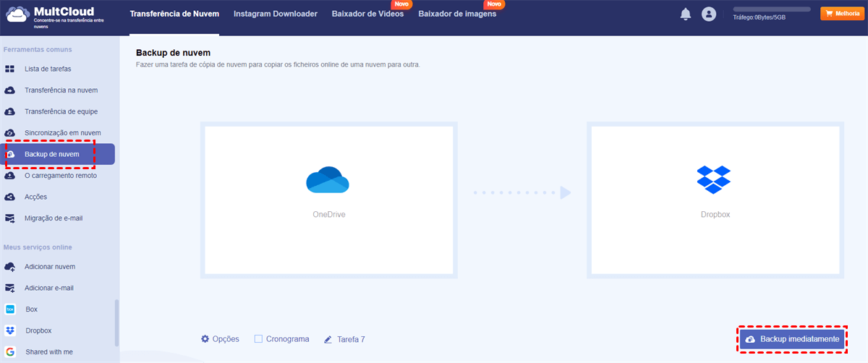868x363 pixels.
Task: Click the traffic usage progress bar
Action: (x=772, y=9)
